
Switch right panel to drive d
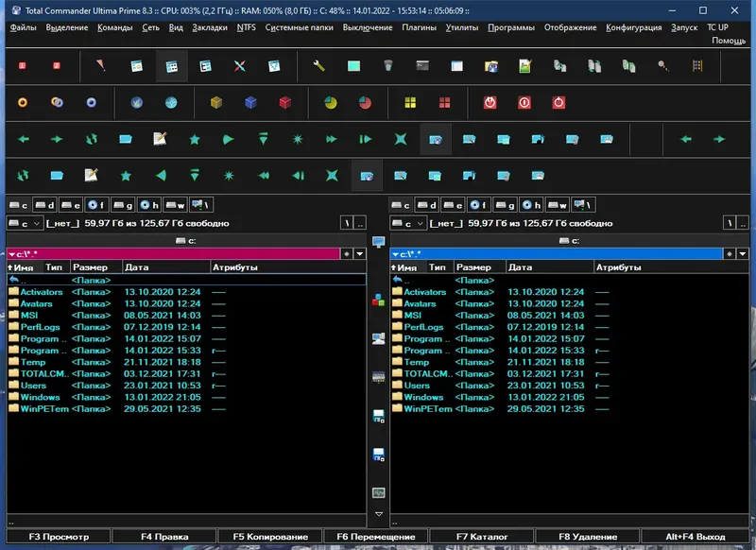tap(427, 205)
